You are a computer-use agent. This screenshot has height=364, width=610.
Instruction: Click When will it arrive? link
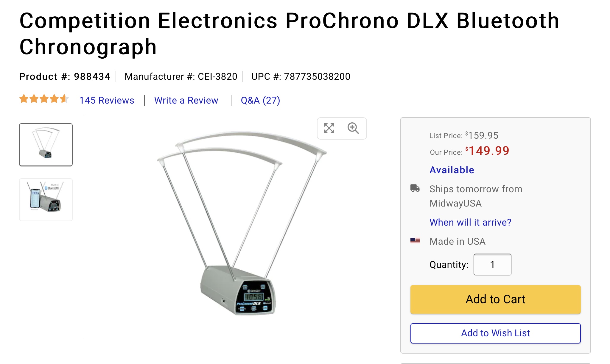coord(470,222)
